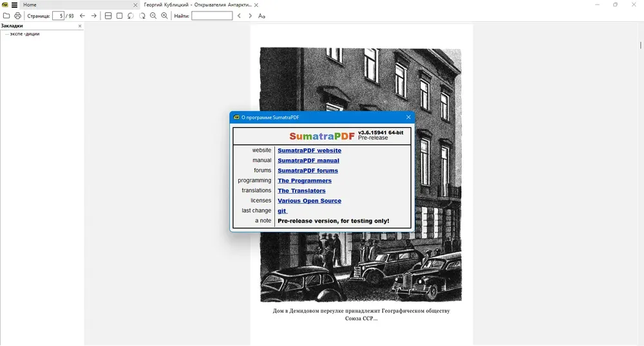The image size is (644, 346).
Task: Zoom in with the magnifier plus icon
Action: [x=164, y=16]
